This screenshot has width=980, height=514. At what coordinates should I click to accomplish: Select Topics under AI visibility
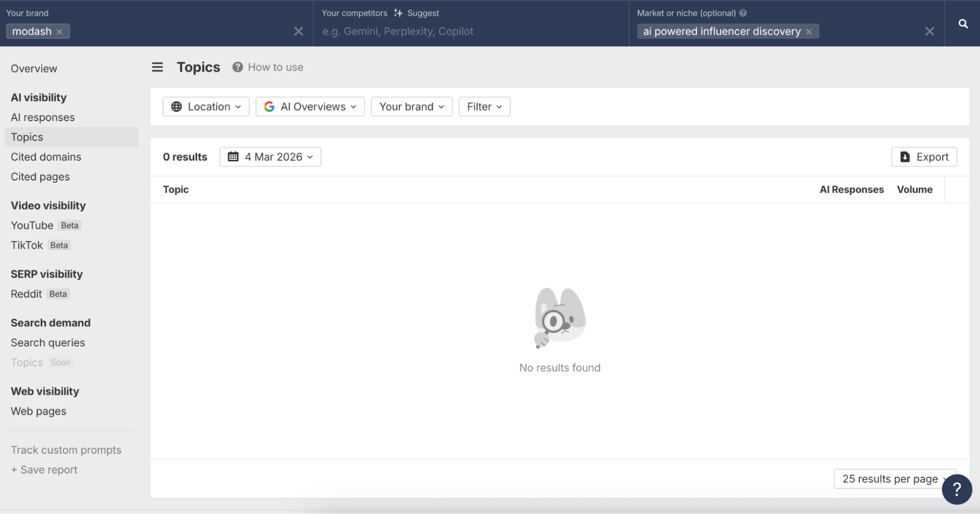point(72,137)
